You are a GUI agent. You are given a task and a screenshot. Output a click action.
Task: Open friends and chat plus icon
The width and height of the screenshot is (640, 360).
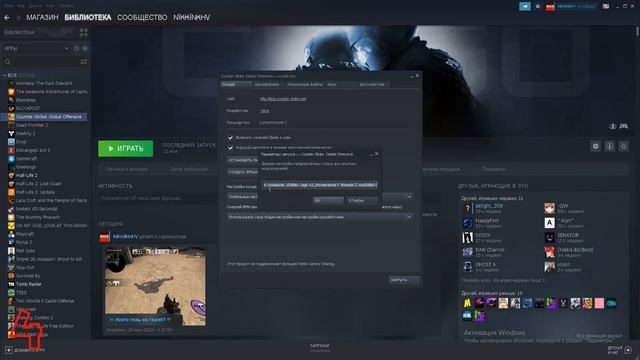(628, 350)
